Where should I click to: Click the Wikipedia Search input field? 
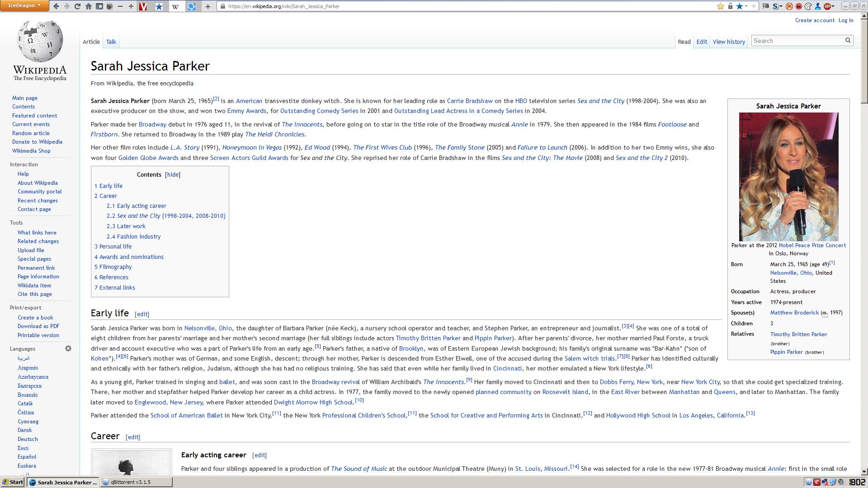tap(797, 41)
